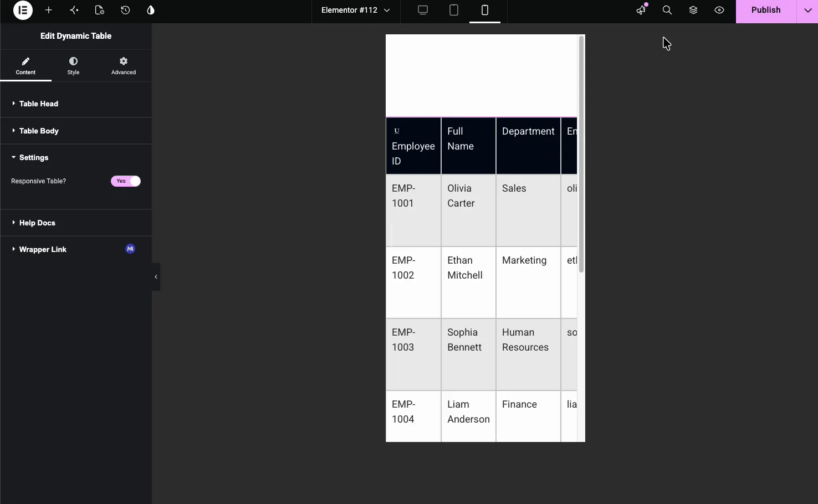The image size is (818, 504).
Task: Click the Edit Dynamic Table title
Action: click(x=76, y=36)
